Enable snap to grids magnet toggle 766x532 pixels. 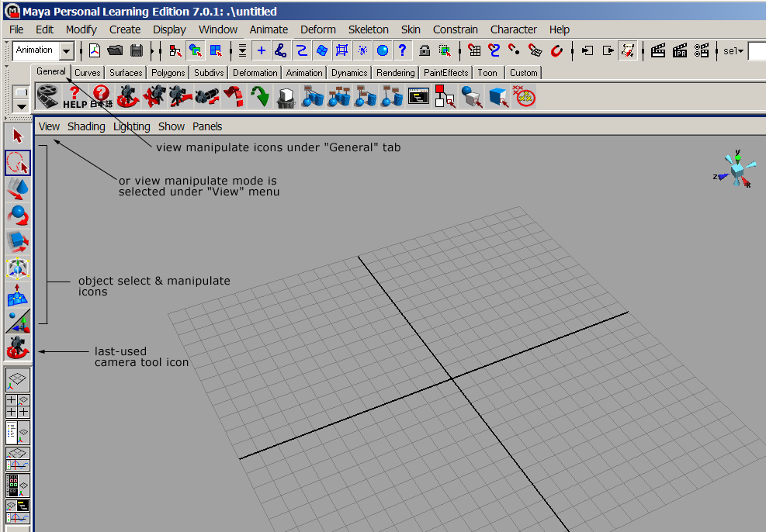click(475, 50)
